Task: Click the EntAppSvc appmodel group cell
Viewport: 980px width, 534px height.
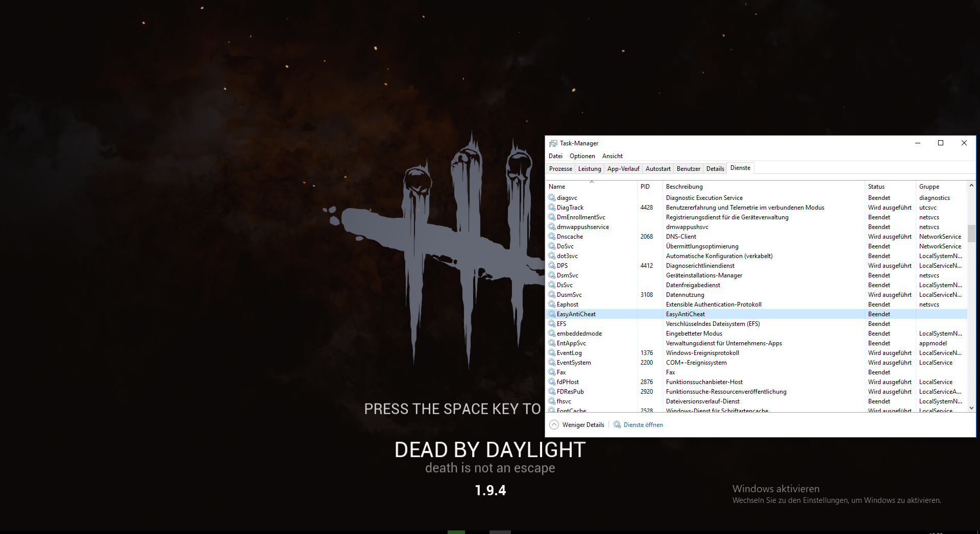Action: pyautogui.click(x=933, y=343)
